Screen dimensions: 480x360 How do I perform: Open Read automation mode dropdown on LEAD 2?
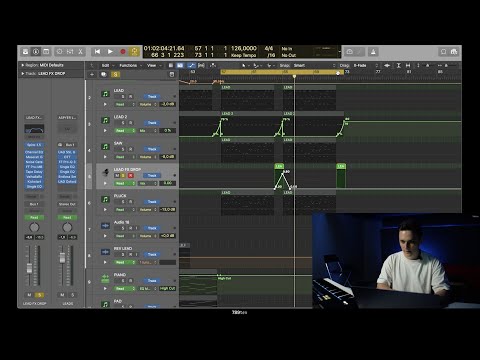(125, 131)
